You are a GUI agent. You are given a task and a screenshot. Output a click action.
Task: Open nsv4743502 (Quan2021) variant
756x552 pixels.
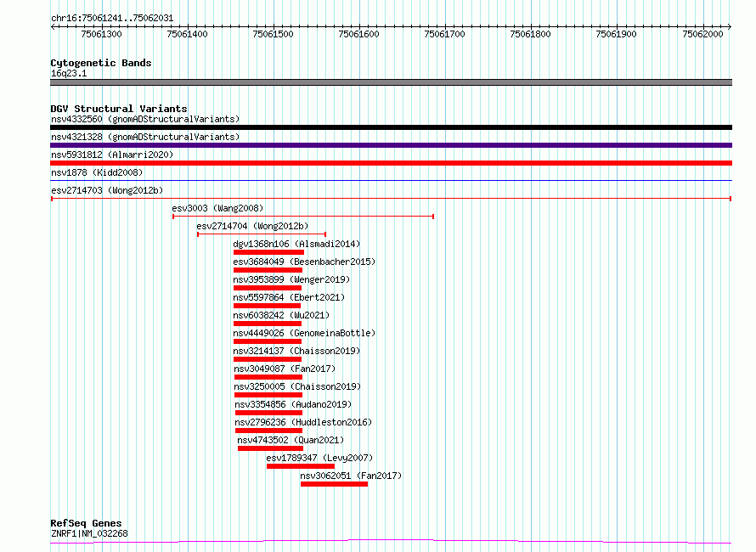[x=291, y=440]
